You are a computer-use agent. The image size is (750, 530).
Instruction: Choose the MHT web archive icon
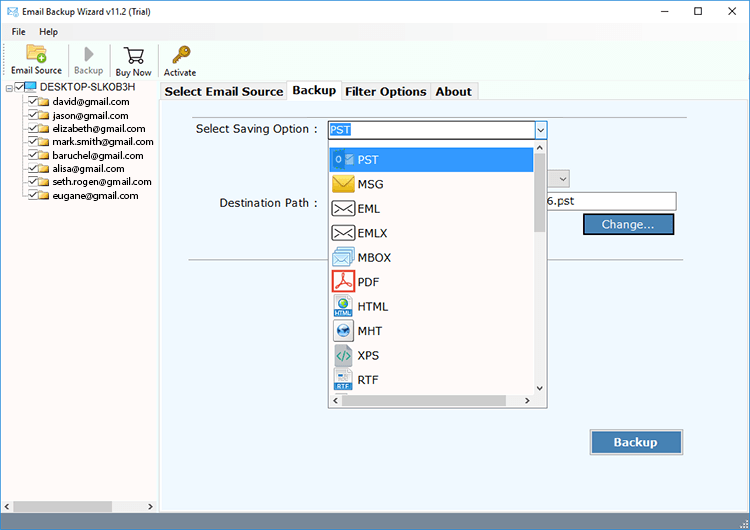click(343, 331)
